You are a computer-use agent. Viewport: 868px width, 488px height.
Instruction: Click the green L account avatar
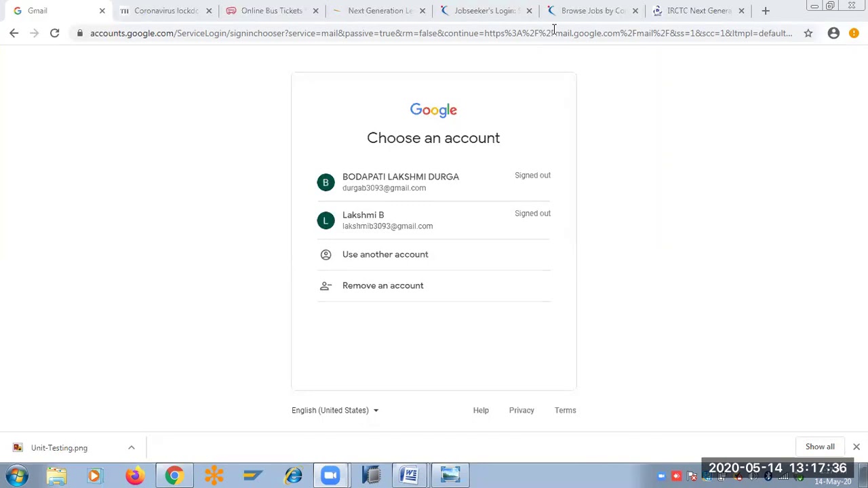tap(325, 220)
